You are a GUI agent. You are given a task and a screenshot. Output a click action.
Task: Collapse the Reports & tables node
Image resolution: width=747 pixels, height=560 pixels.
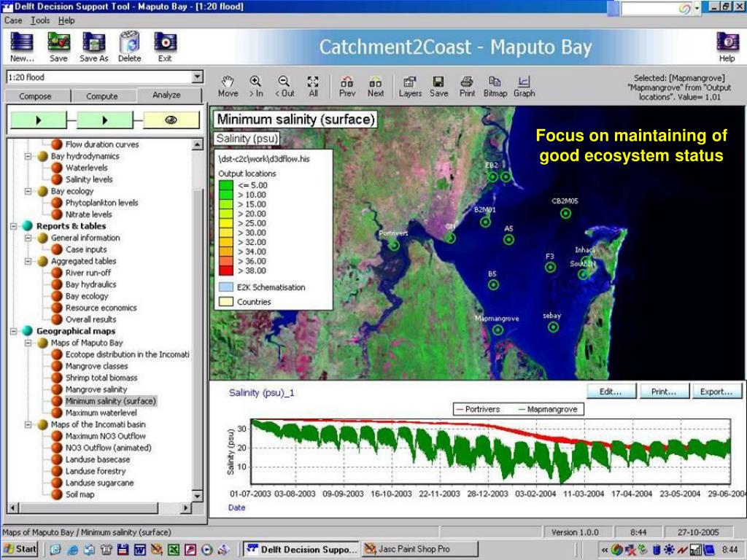14,226
